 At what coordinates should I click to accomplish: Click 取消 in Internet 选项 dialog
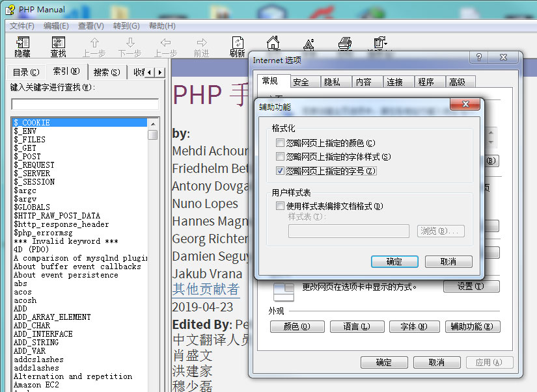coord(437,362)
